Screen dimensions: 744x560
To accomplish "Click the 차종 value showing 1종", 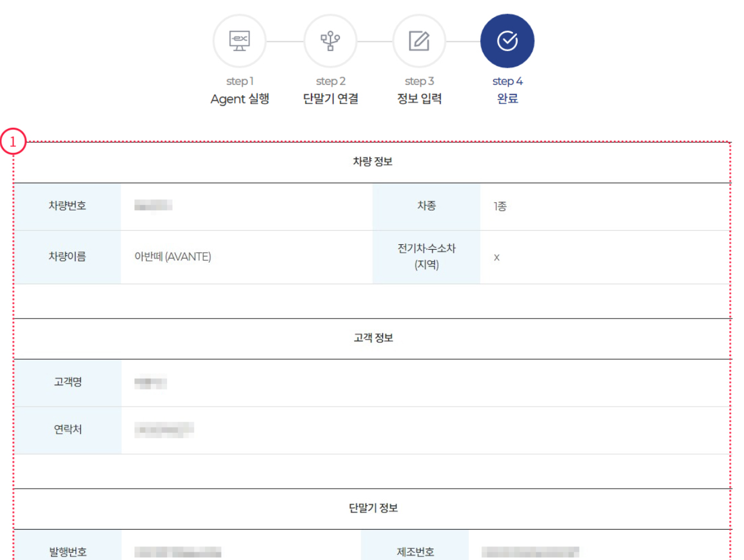I will point(498,206).
